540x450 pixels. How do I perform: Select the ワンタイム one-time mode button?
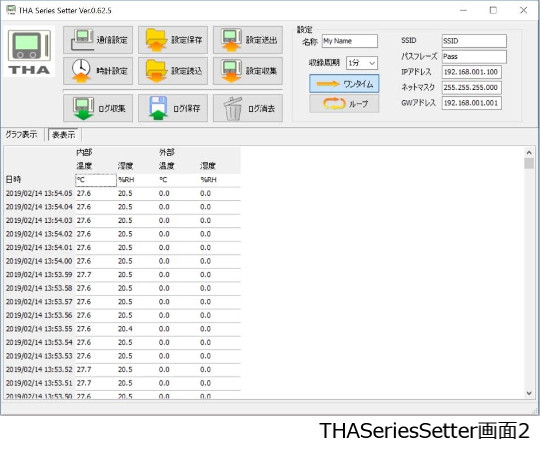click(x=344, y=84)
